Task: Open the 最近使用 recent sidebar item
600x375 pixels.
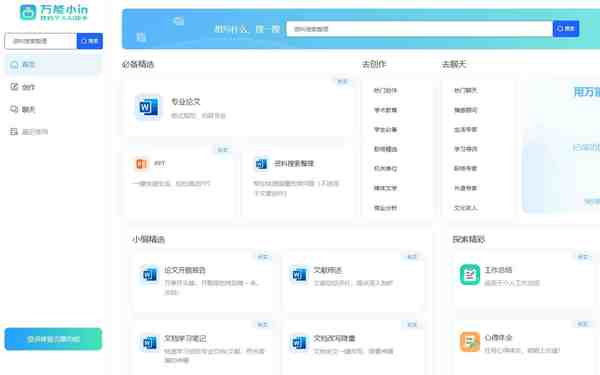Action: (x=53, y=132)
